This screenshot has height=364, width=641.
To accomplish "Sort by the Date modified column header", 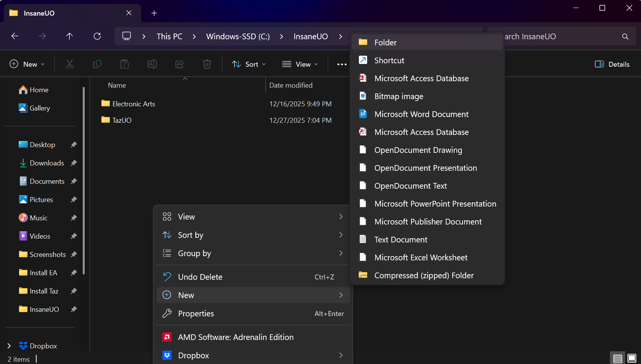I will click(291, 85).
